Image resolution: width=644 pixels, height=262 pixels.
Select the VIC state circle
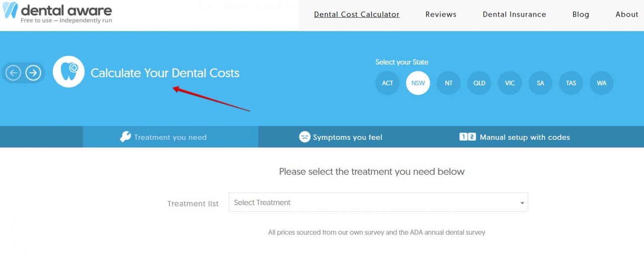tap(509, 83)
